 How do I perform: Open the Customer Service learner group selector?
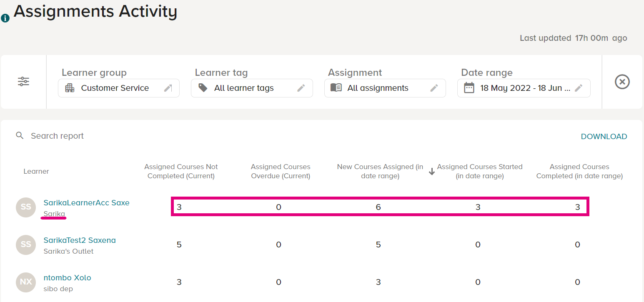coord(119,88)
